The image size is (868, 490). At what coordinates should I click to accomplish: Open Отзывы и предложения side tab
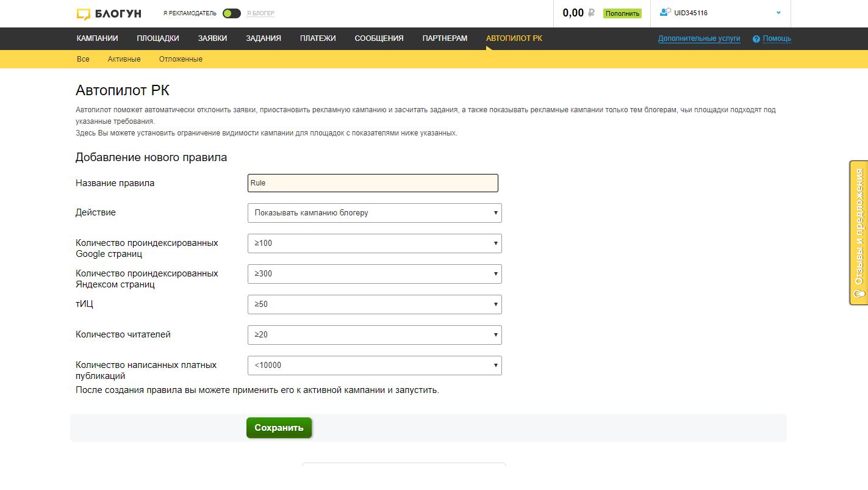click(x=859, y=232)
